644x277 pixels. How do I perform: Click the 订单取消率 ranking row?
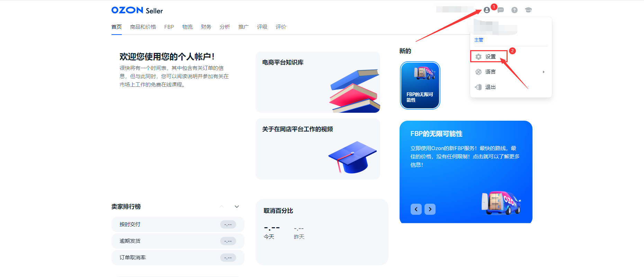click(x=178, y=258)
